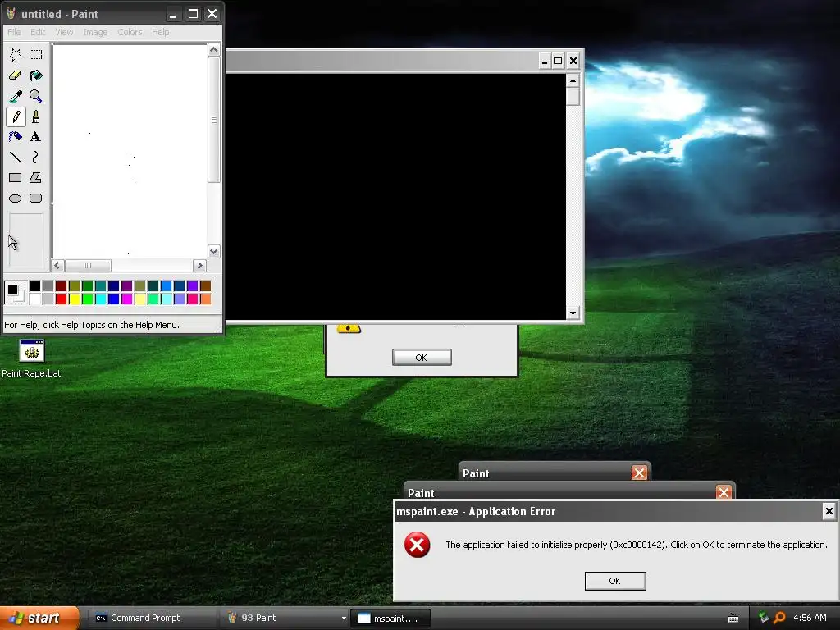Screen dimensions: 840x630
Task: Pick the yellow color swatch in the palette
Action: (75, 299)
